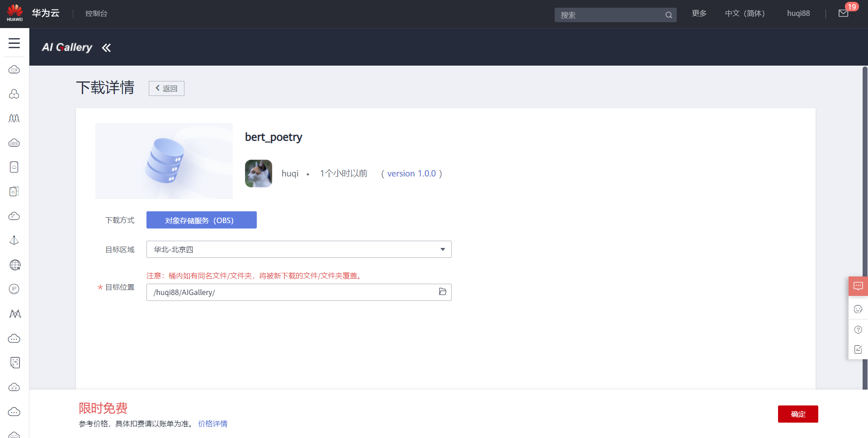868x438 pixels.
Task: Click the 限时免费 price label
Action: (103, 408)
